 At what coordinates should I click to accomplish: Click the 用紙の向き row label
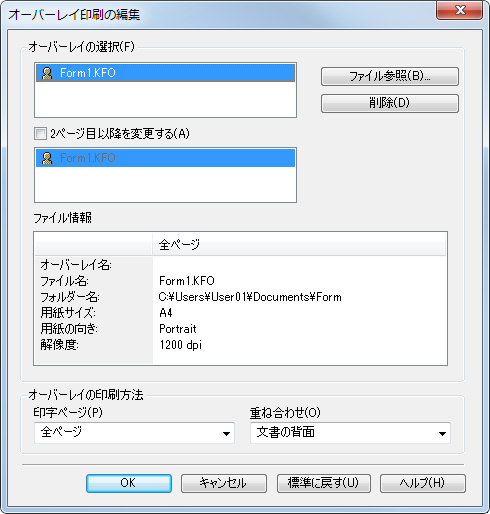coord(69,329)
